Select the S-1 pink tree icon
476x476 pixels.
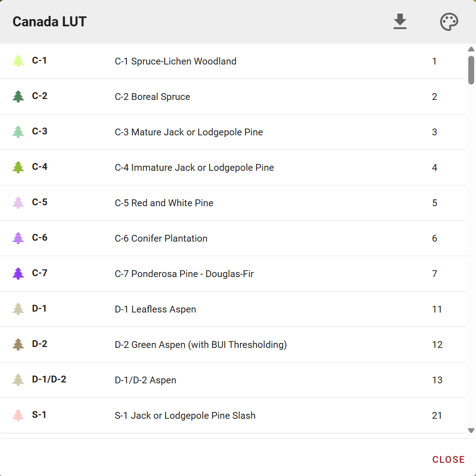click(x=18, y=415)
